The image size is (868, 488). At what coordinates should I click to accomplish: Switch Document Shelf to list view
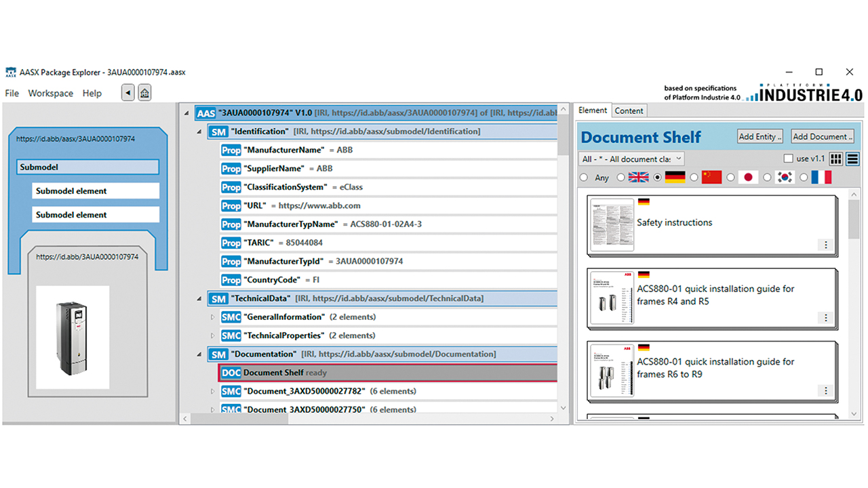pos(853,159)
